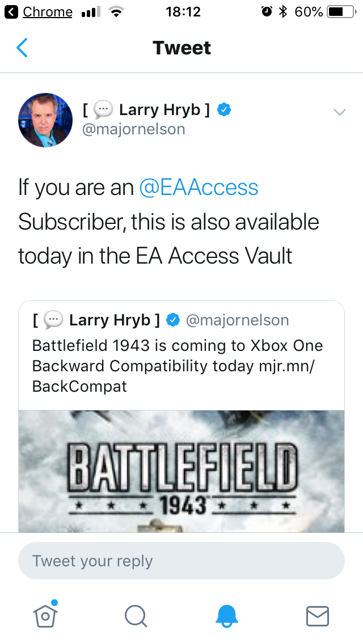This screenshot has height=644, width=363.
Task: Open the Home tab icon
Action: pos(46,615)
